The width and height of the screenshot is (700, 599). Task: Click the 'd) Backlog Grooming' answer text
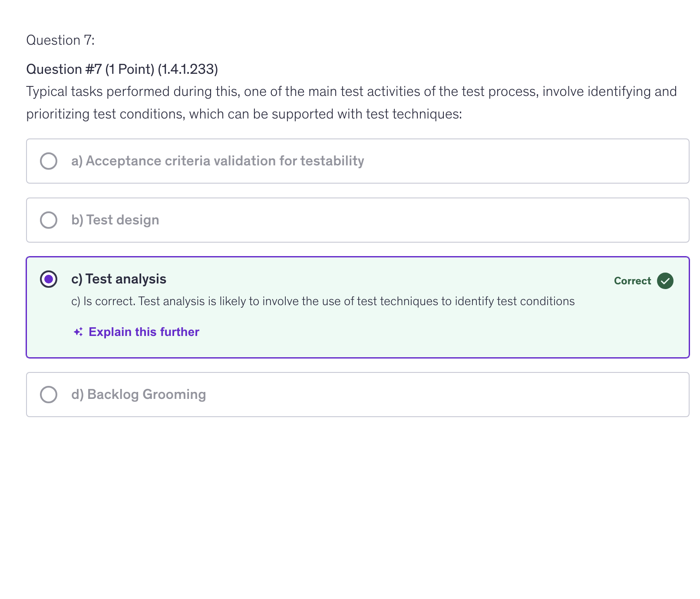click(139, 395)
